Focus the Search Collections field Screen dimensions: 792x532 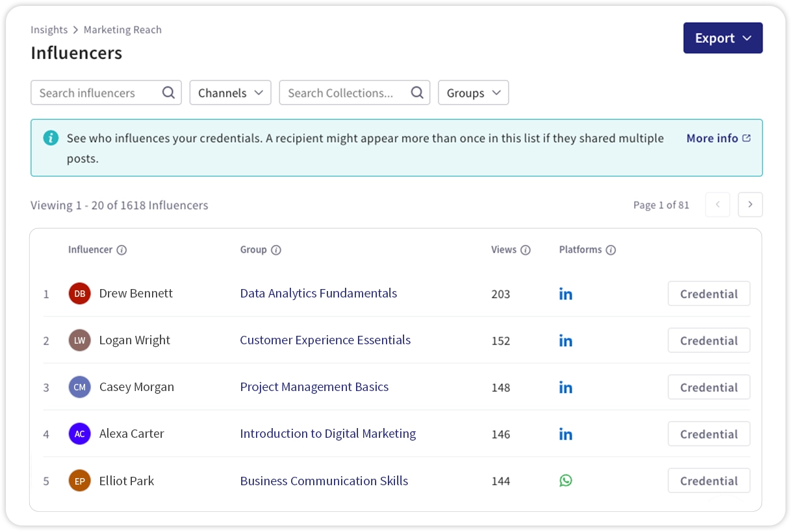tap(355, 93)
